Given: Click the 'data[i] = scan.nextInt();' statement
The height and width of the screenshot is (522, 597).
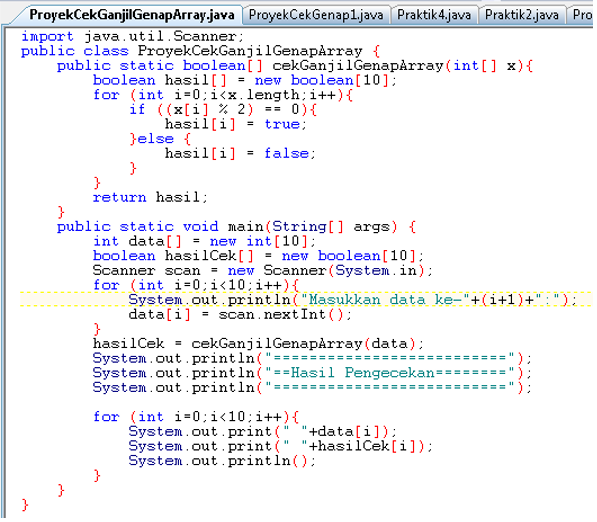Looking at the screenshot, I should pos(240,314).
